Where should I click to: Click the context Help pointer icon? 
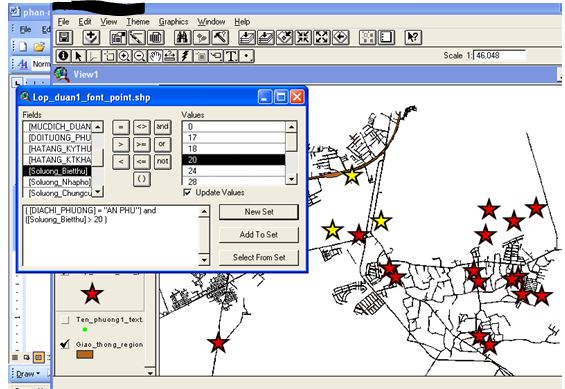[413, 37]
